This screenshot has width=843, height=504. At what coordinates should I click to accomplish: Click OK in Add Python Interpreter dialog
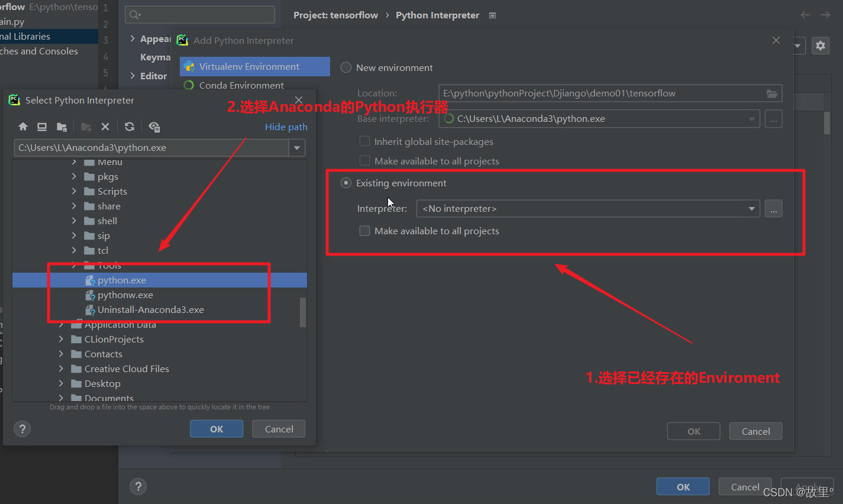tap(694, 431)
